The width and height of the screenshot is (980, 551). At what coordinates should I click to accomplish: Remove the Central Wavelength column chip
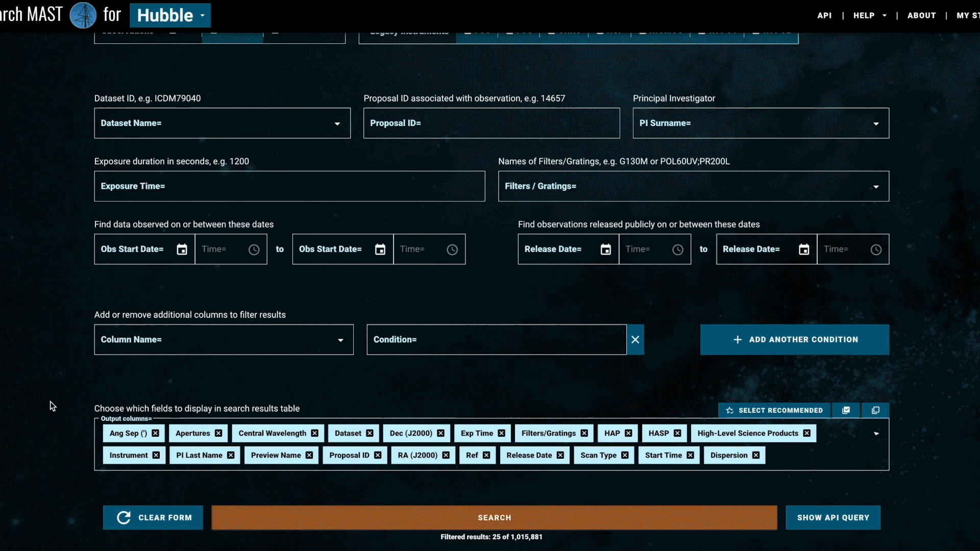pyautogui.click(x=315, y=433)
